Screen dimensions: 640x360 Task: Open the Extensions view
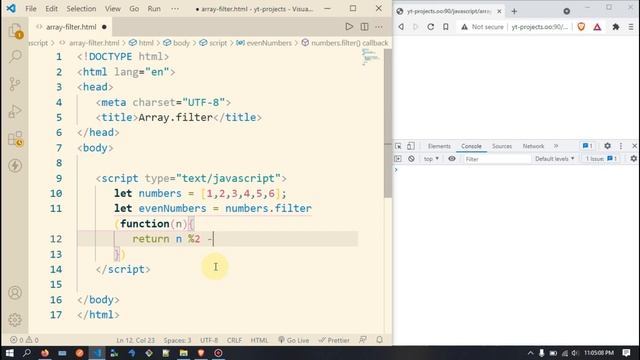(16, 139)
